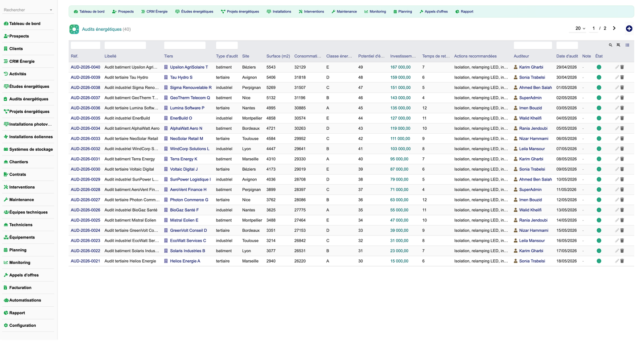Screen dimensions: 644x345
Task: Open Études énergétiques in top menu
Action: [194, 12]
